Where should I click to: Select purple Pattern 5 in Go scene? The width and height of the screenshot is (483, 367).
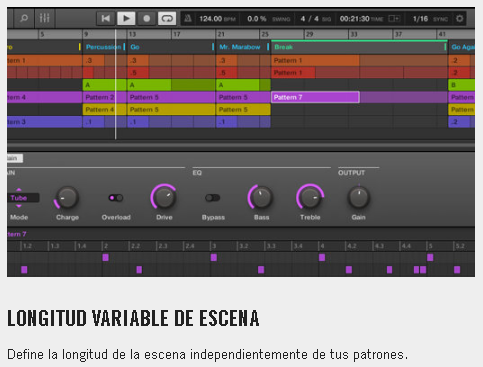click(x=171, y=97)
